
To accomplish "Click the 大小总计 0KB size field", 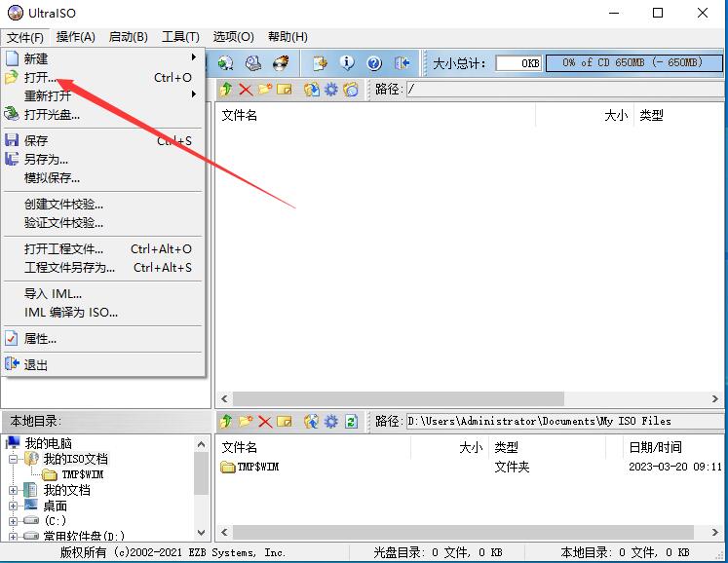I will coord(518,63).
